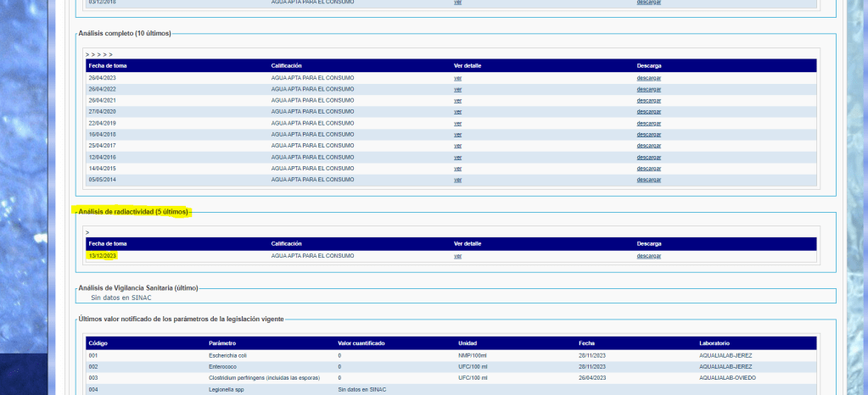868x395 pixels.
Task: Open 'ver' for the 14/04/2015 analysis
Action: pyautogui.click(x=457, y=168)
